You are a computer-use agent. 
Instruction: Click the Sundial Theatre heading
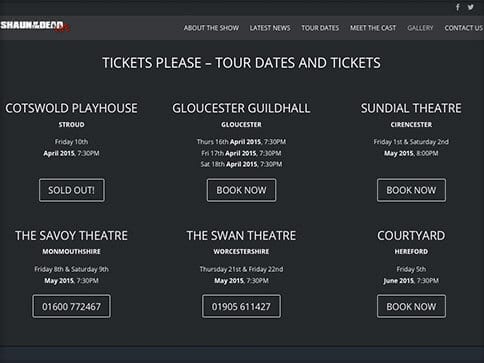[411, 108]
